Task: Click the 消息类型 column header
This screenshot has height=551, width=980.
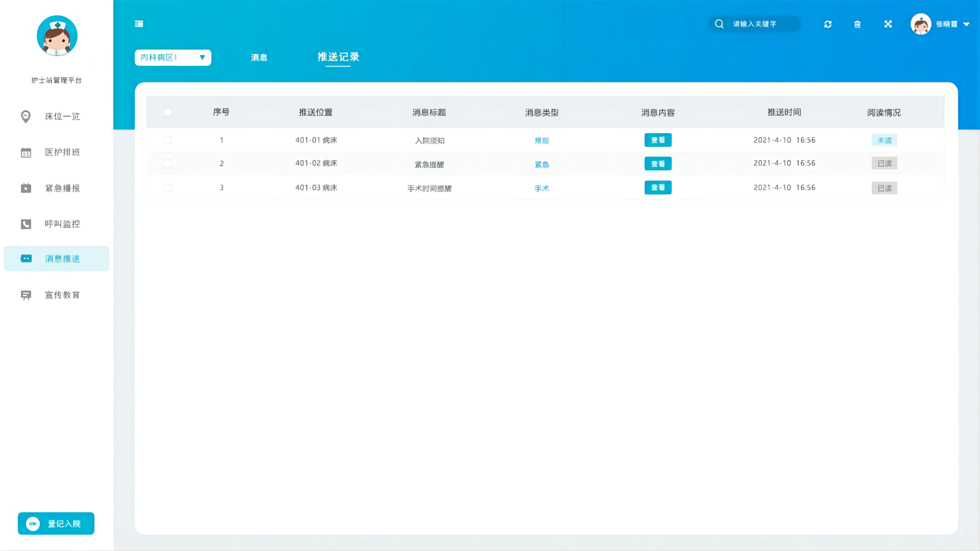Action: [x=542, y=112]
